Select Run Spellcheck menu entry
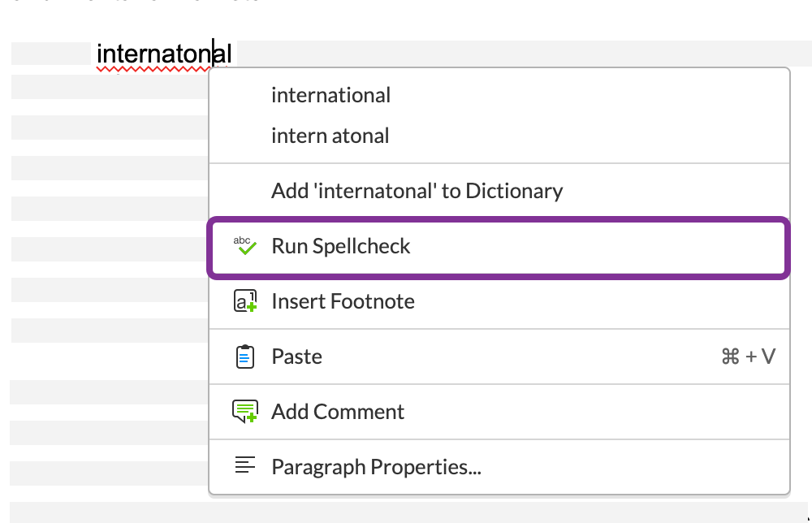The height and width of the screenshot is (523, 812). tap(499, 247)
